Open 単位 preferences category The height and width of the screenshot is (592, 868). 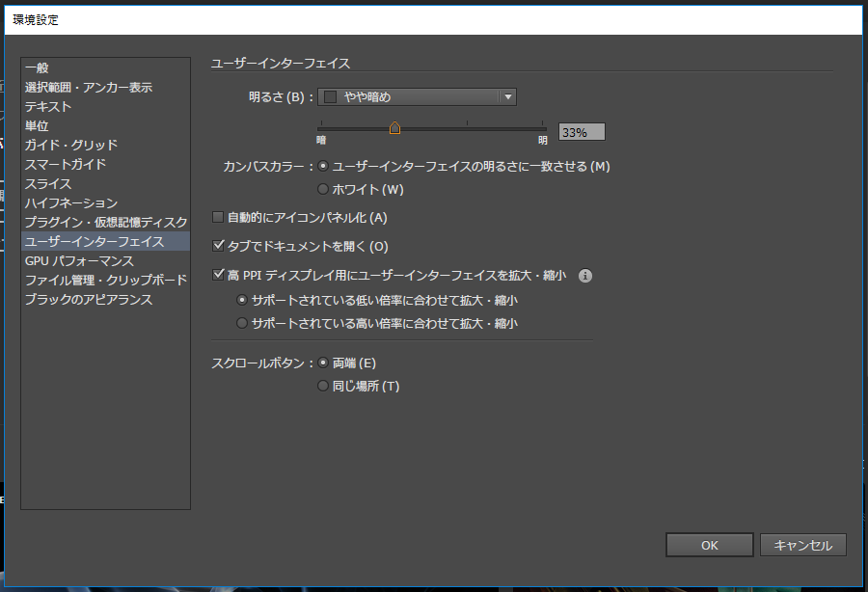pyautogui.click(x=105, y=125)
